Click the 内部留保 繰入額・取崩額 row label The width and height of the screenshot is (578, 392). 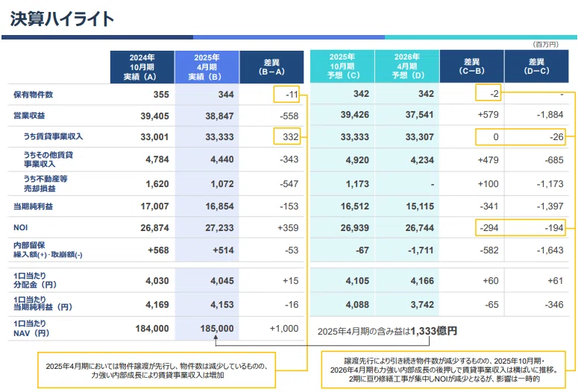[x=48, y=250]
